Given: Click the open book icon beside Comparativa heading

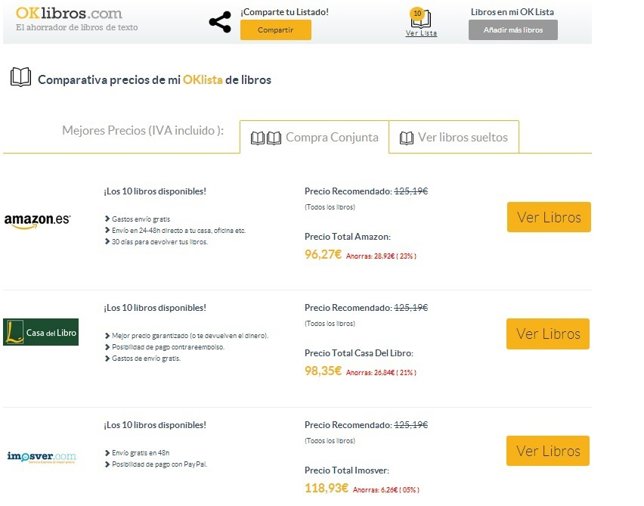Looking at the screenshot, I should pos(20,77).
